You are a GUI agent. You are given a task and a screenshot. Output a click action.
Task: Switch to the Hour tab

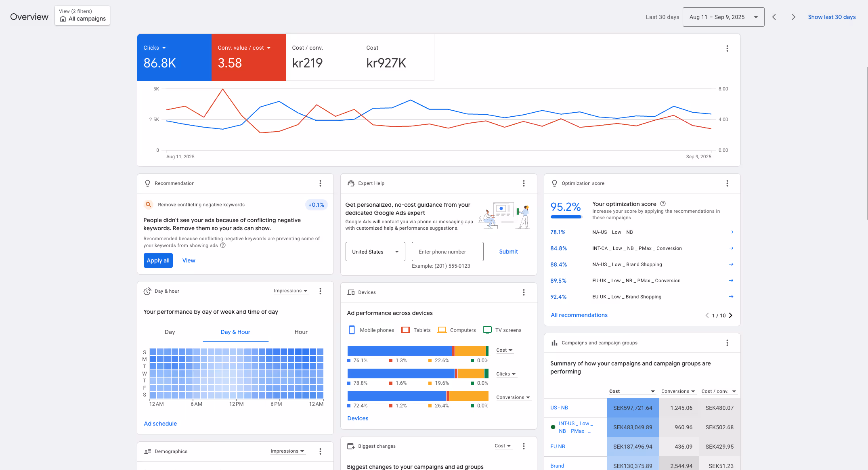pos(301,332)
